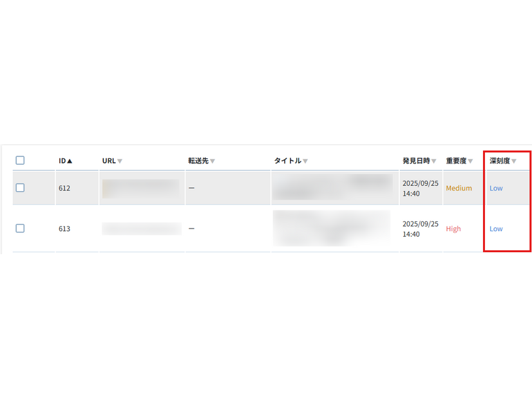Image resolution: width=532 pixels, height=399 pixels.
Task: Click the URL column sort triangle icon
Action: (120, 161)
